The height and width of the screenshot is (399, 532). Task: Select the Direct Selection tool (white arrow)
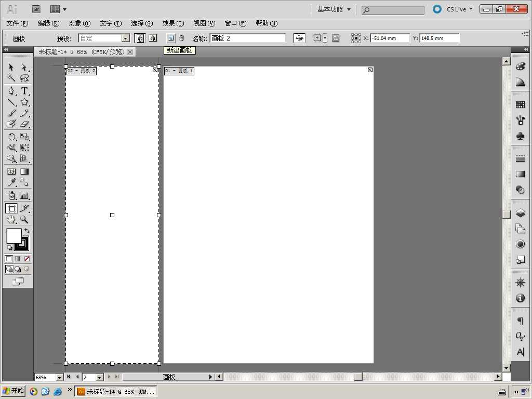coord(24,67)
